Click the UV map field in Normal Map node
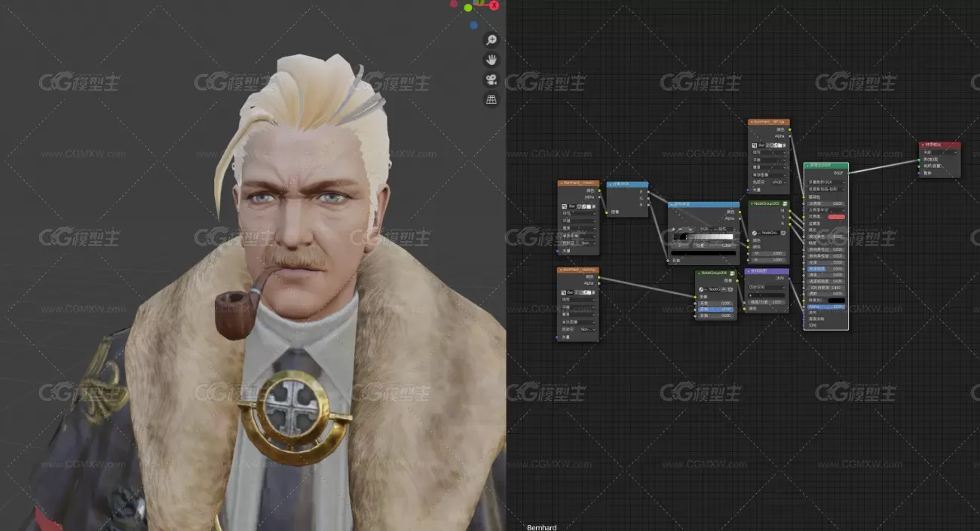 (x=767, y=295)
